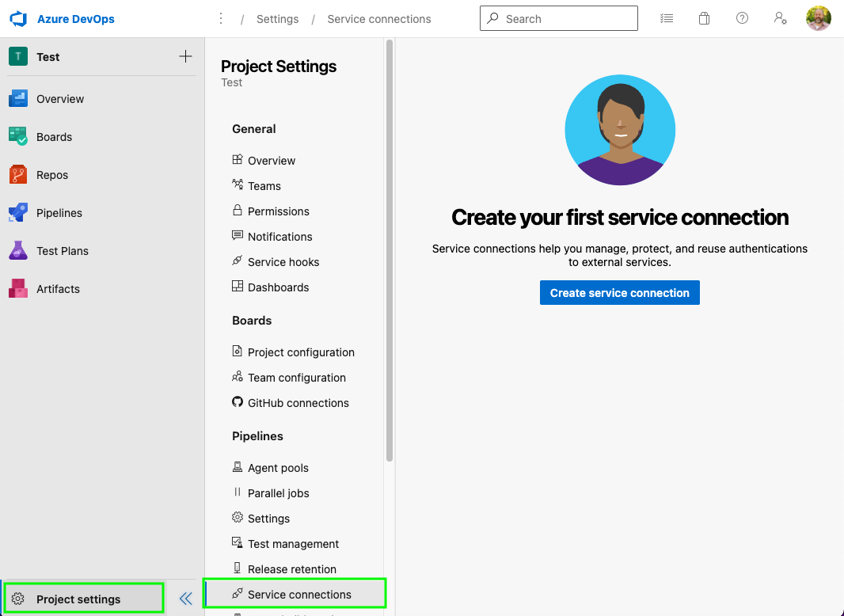The image size is (844, 616).
Task: Click the plus icon next to Test
Action: (185, 56)
